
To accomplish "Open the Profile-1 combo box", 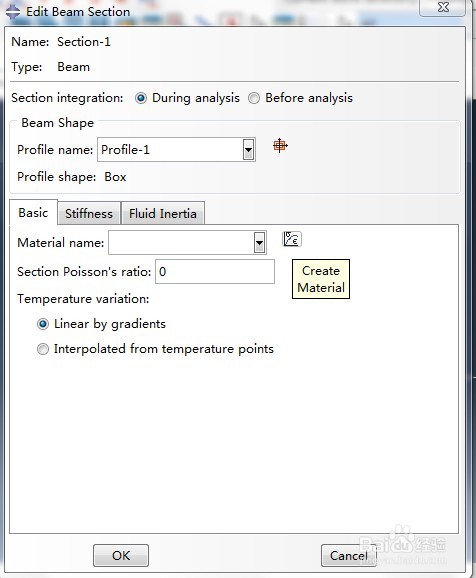I will click(x=176, y=150).
